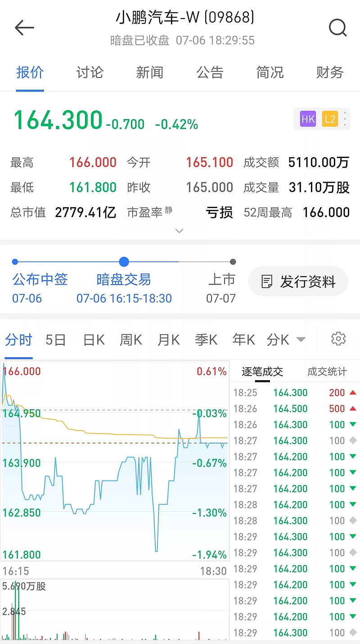Open the 分K interval dropdown
This screenshot has width=360, height=644.
(286, 340)
